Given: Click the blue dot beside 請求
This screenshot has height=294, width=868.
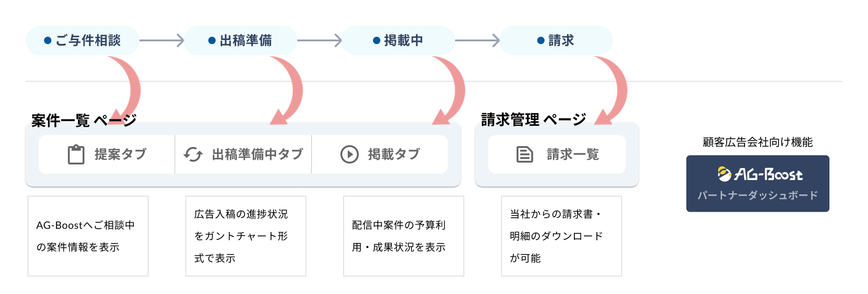Looking at the screenshot, I should tap(541, 41).
